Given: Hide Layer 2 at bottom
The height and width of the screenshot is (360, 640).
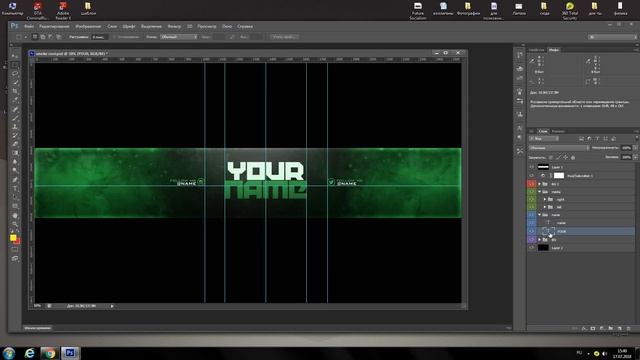Looking at the screenshot, I should click(x=531, y=248).
